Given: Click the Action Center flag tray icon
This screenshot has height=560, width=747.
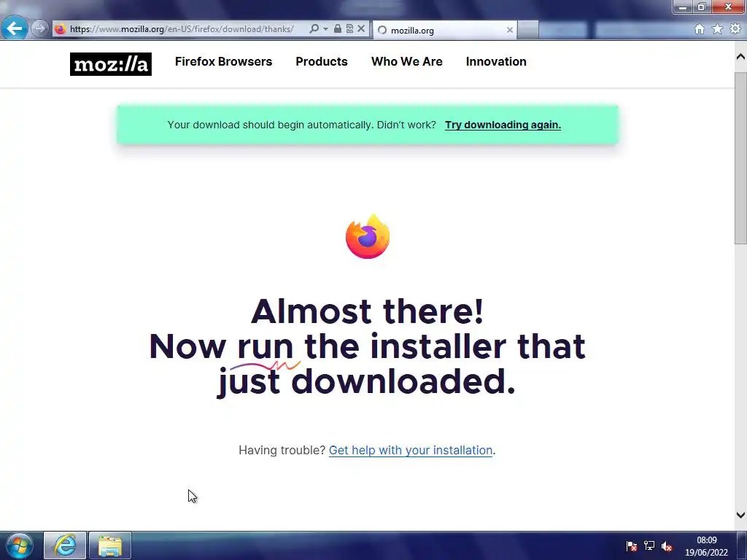Looking at the screenshot, I should pyautogui.click(x=632, y=545).
